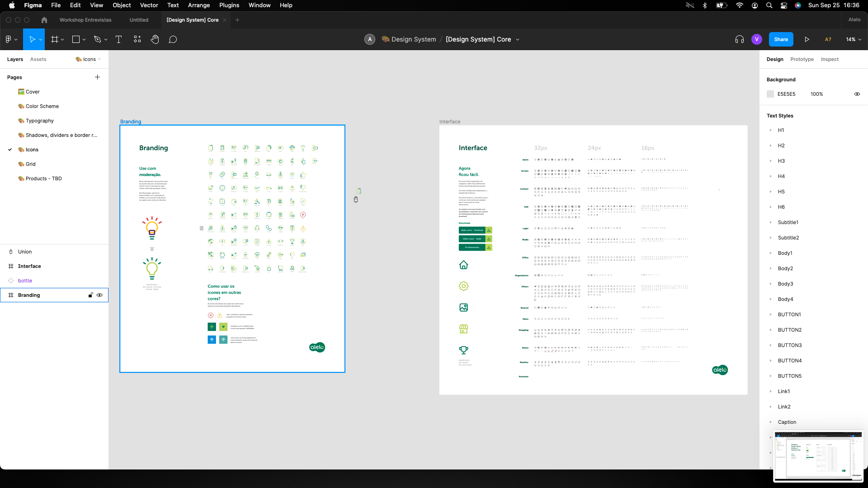Image resolution: width=868 pixels, height=488 pixels.
Task: Open the Comment tool
Action: click(173, 39)
